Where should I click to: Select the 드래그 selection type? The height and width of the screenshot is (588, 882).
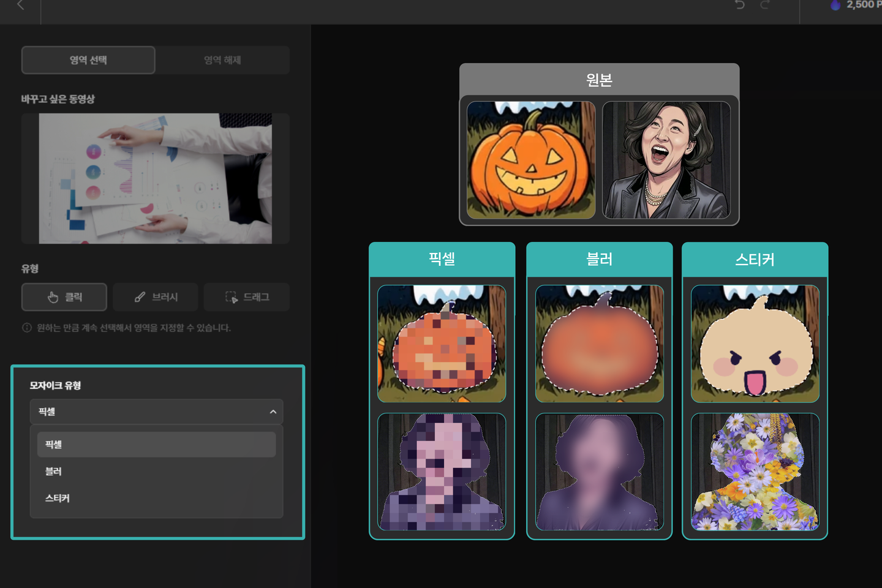pos(247,297)
